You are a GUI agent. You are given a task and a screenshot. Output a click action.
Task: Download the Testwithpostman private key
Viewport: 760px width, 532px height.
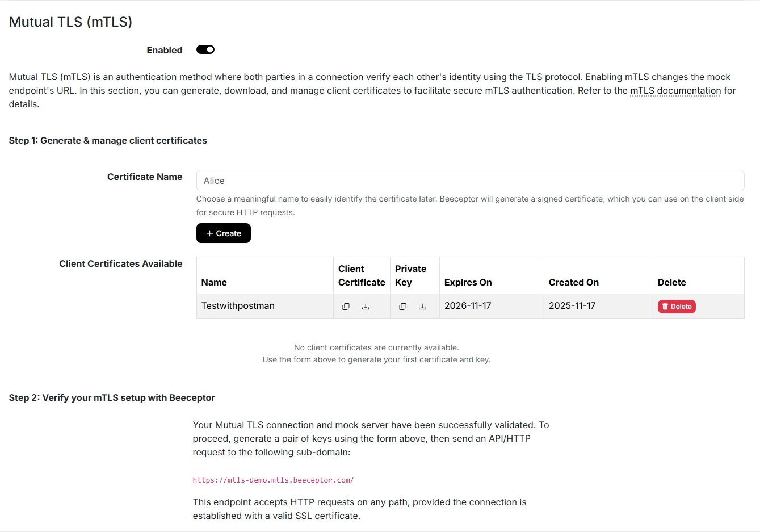[422, 306]
